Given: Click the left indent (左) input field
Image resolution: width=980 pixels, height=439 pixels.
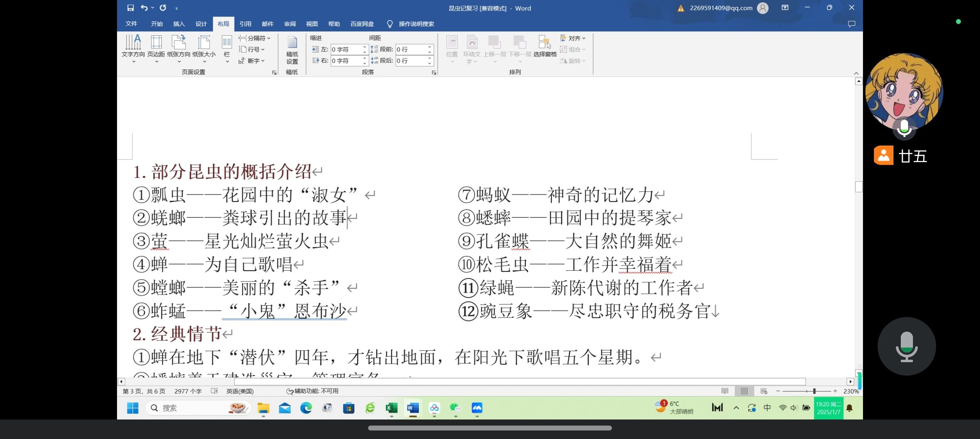Looking at the screenshot, I should [x=345, y=49].
